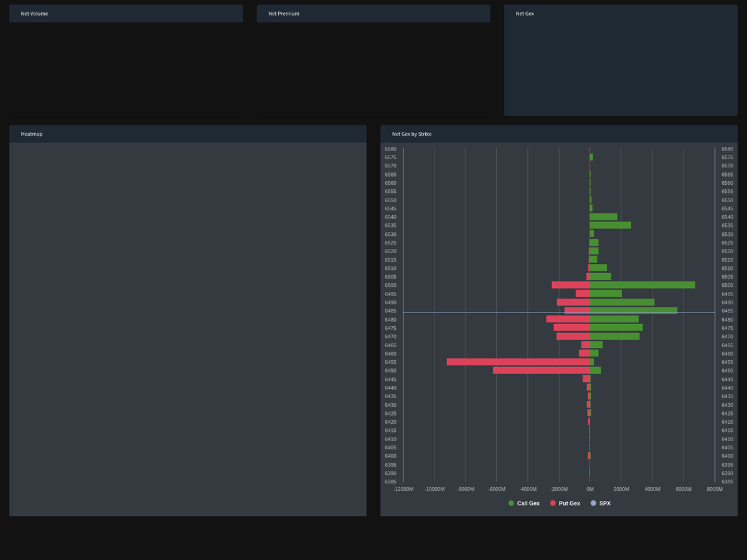Click the green Call Gex bar at strike 6480
Viewport: 747px width, 560px height.
point(614,319)
